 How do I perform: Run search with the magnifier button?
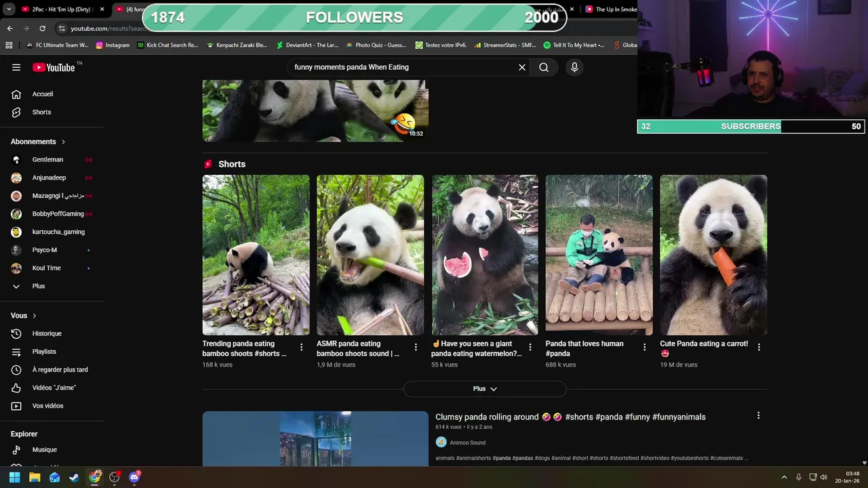pos(544,67)
